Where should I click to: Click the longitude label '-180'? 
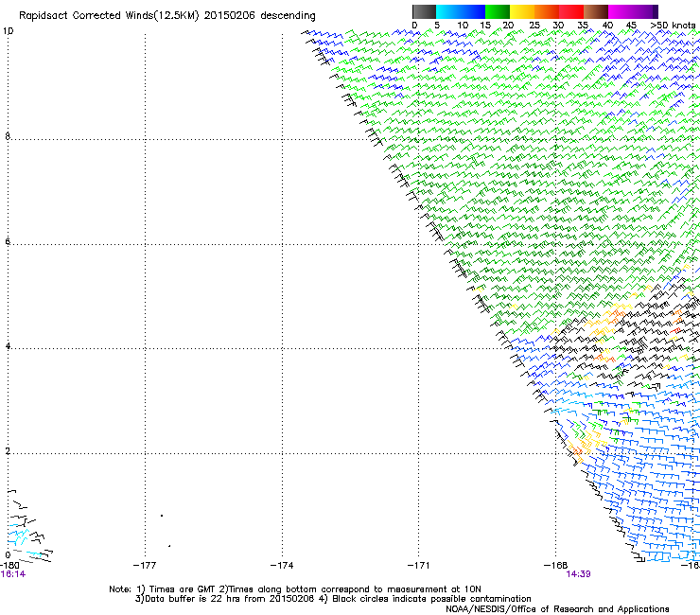9,566
